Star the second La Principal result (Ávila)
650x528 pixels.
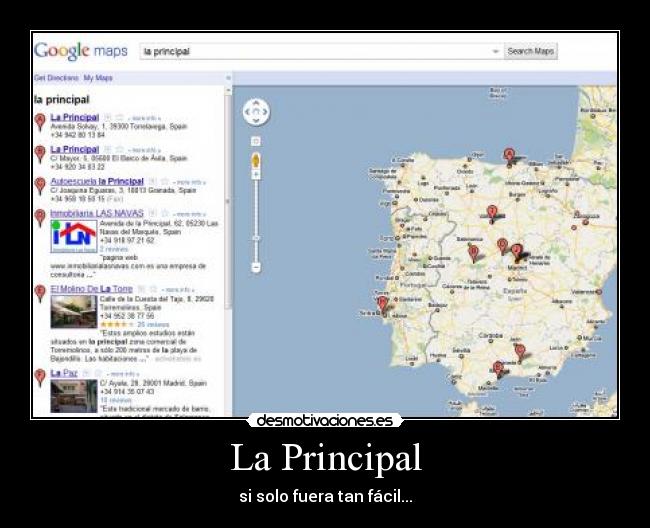[120, 150]
